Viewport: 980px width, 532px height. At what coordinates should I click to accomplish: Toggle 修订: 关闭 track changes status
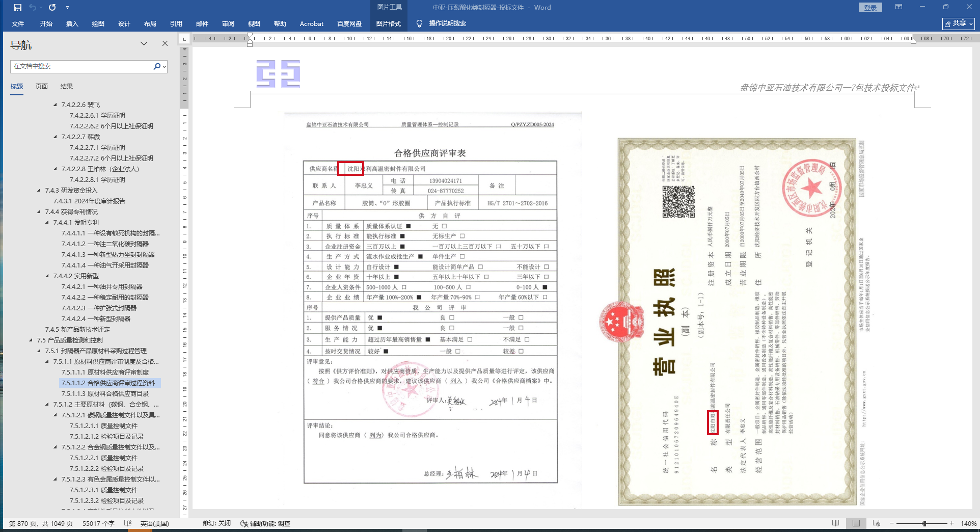[x=216, y=524]
